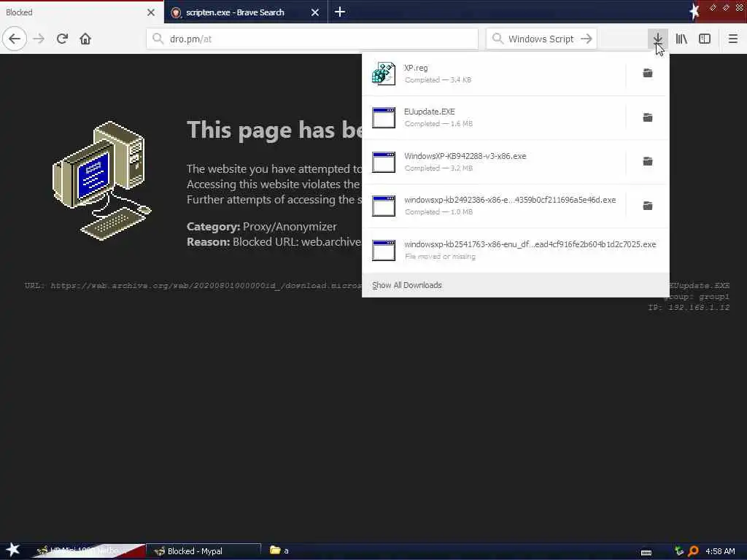The height and width of the screenshot is (560, 747).
Task: Toggle the downloads panel button
Action: (x=657, y=39)
